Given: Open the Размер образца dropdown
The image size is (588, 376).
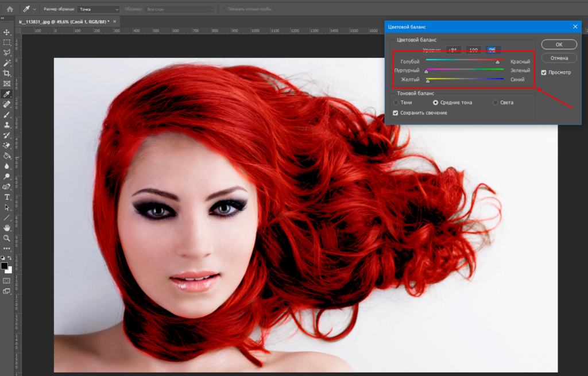Looking at the screenshot, I should tap(98, 9).
